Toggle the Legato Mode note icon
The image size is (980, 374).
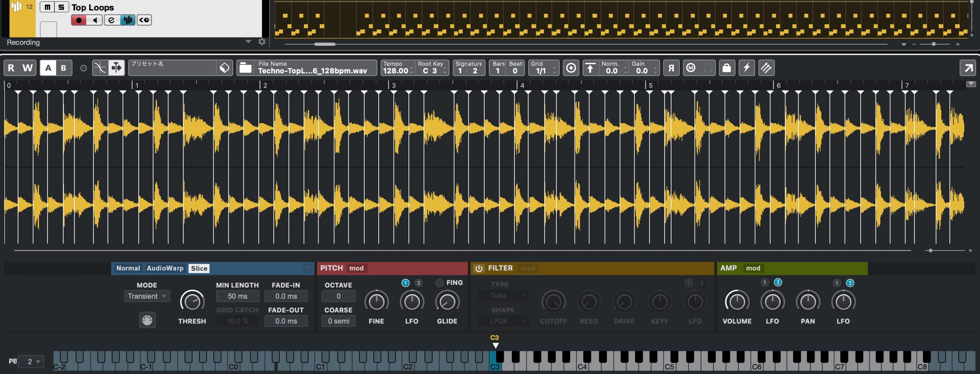[708, 68]
